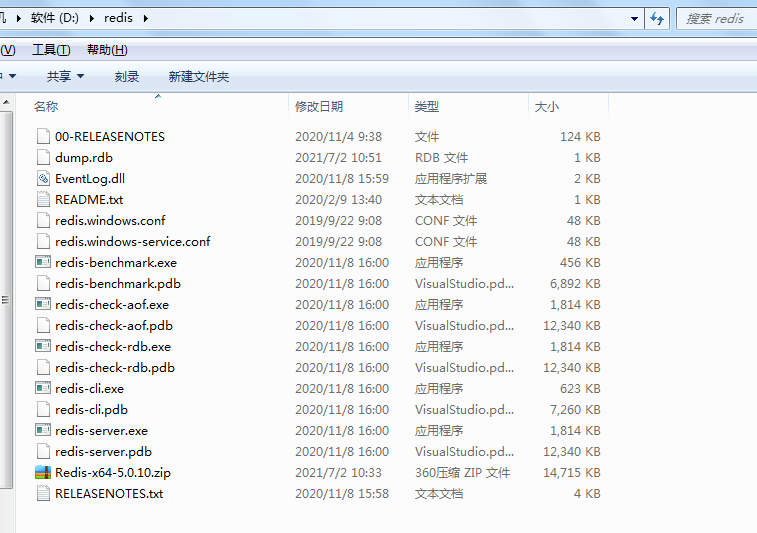757x533 pixels.
Task: Click the redis-server.pdb file icon
Action: [x=43, y=451]
